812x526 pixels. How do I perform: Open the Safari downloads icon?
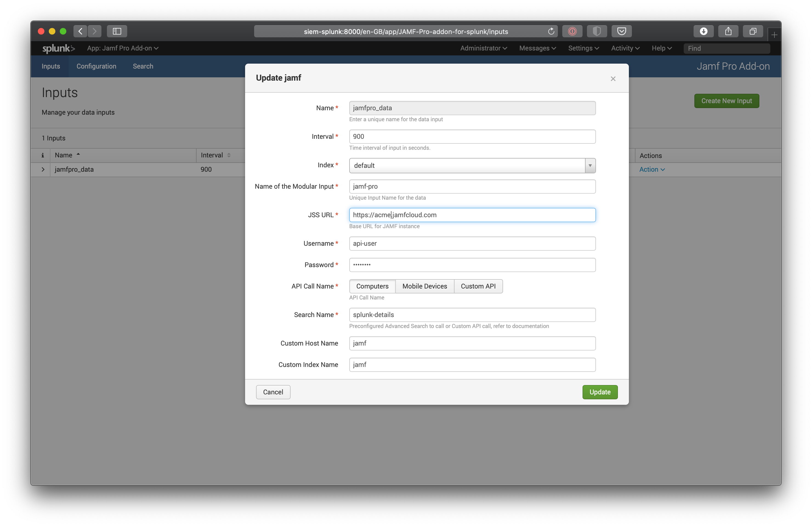pyautogui.click(x=703, y=32)
